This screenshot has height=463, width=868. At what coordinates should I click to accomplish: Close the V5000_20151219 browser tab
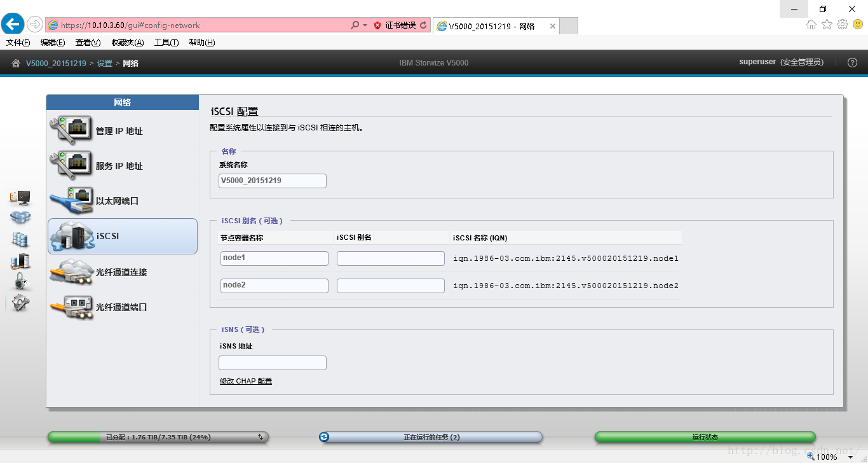click(x=553, y=26)
